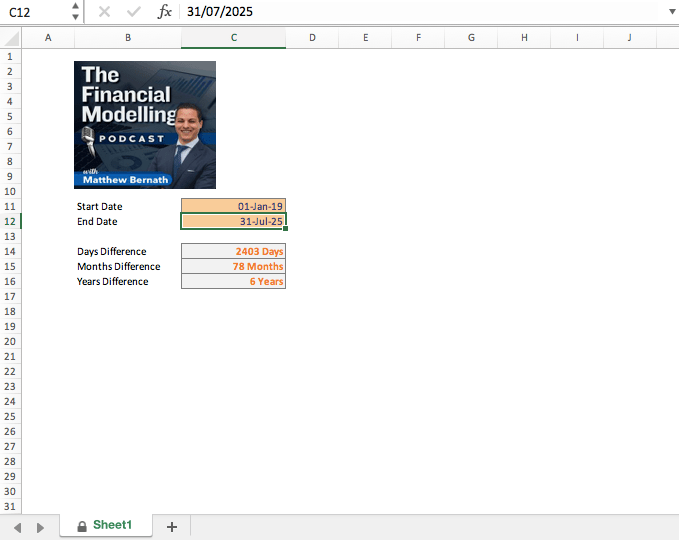Click the lock icon on Sheet1 tab

pyautogui.click(x=82, y=526)
